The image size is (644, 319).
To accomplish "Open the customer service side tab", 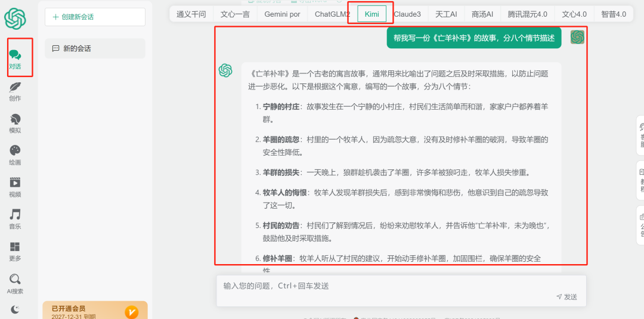I will (x=640, y=135).
